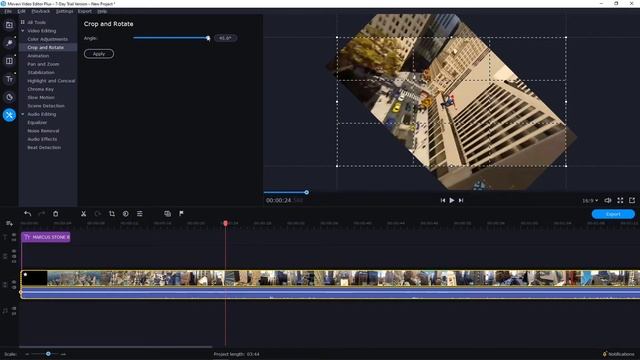Select All Tools in the list
The height and width of the screenshot is (360, 640).
click(36, 22)
